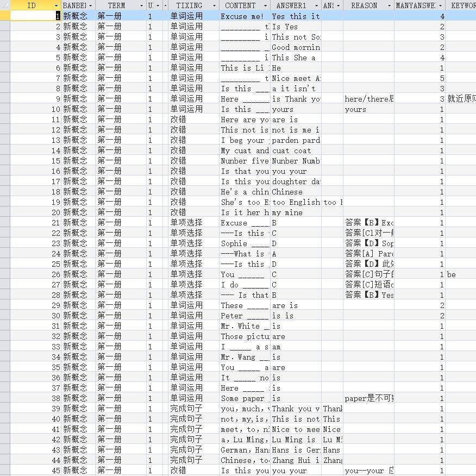476x476 pixels.
Task: Click the CONTENT cell 'I do' in row 27
Action: point(245,284)
